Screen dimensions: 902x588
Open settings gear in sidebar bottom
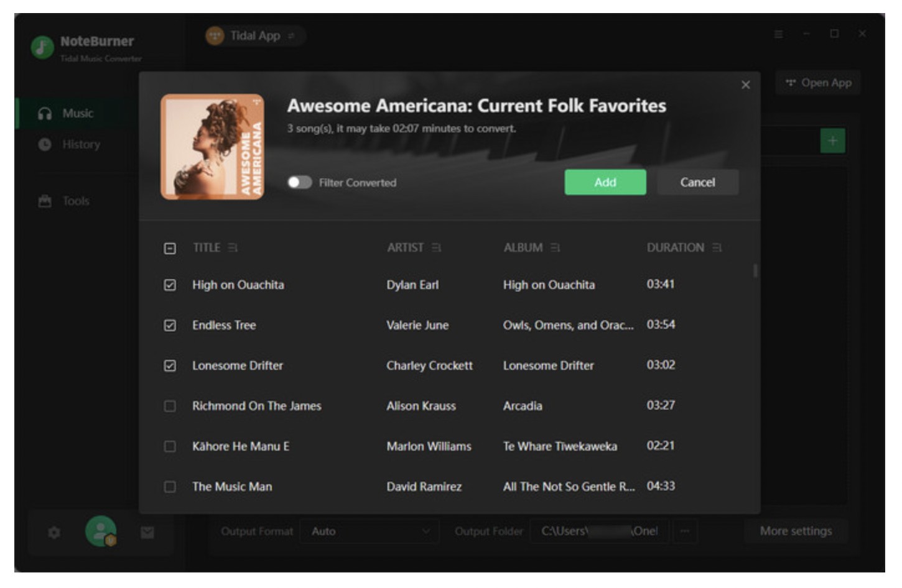pyautogui.click(x=54, y=533)
